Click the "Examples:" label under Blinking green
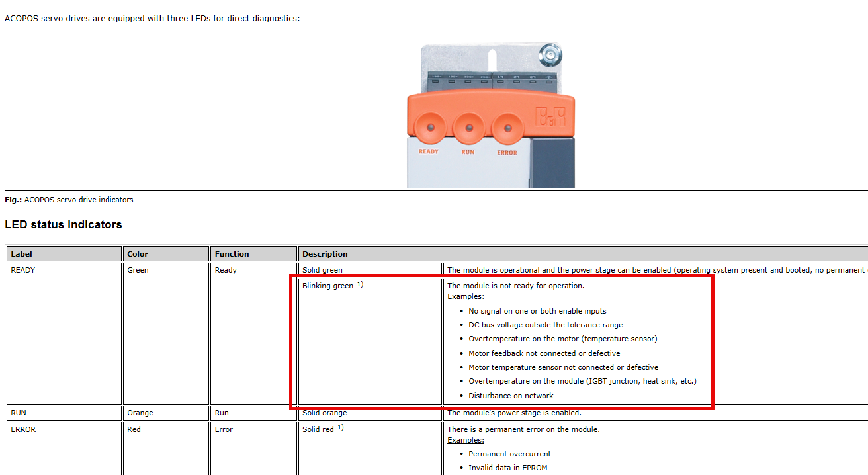 point(466,296)
